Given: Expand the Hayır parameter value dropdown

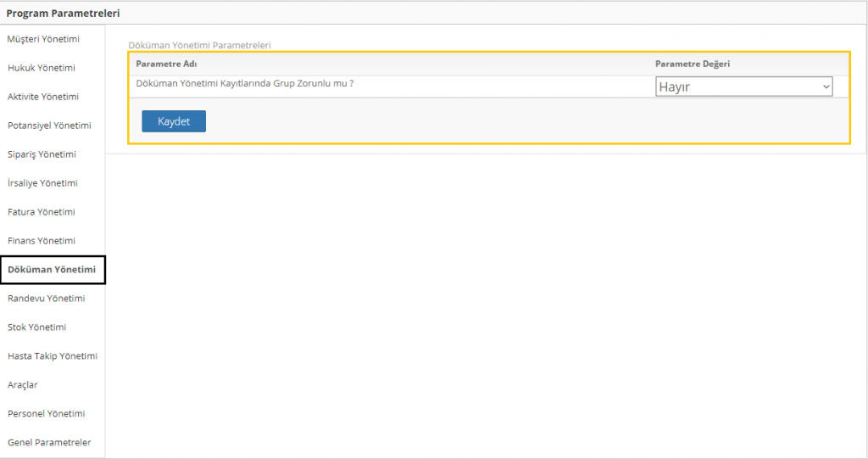Looking at the screenshot, I should [x=743, y=87].
